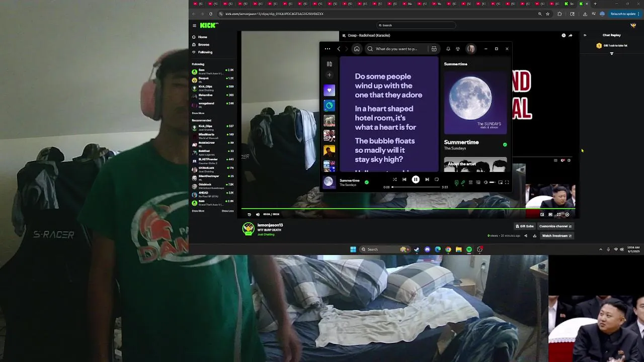The height and width of the screenshot is (362, 644).
Task: Pause Spotify playback
Action: (416, 179)
